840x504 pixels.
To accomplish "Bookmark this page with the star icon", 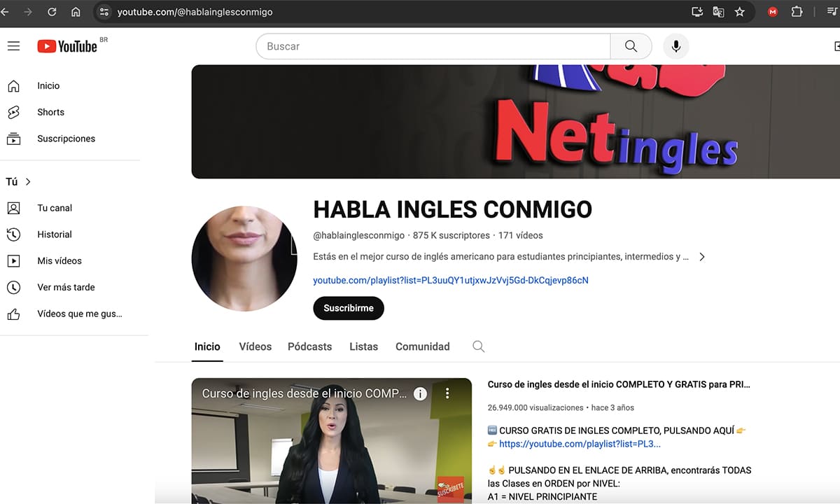I will point(739,12).
